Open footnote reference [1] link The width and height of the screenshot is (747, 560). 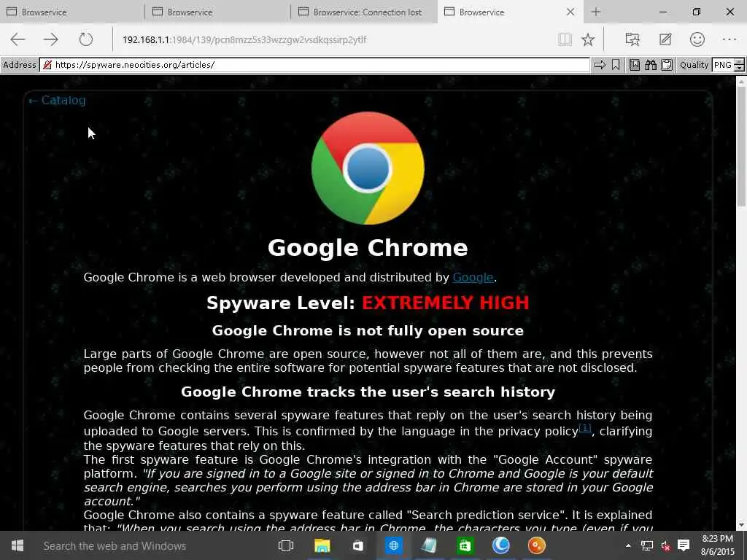(x=585, y=427)
